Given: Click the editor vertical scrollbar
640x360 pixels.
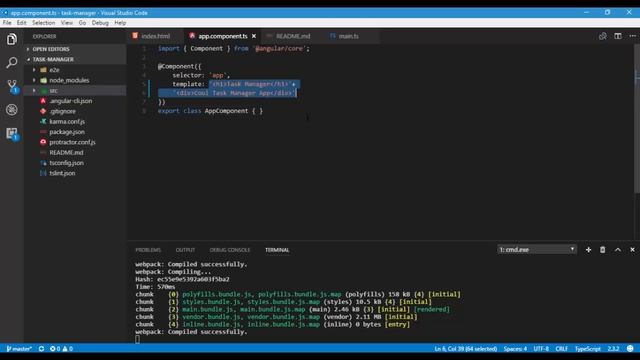Looking at the screenshot, I should click(637, 118).
